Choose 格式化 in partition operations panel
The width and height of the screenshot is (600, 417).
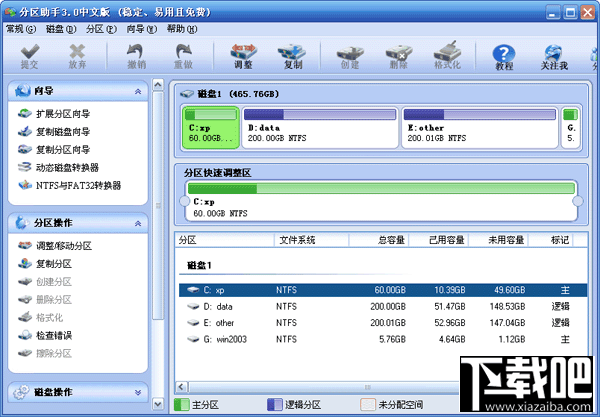pyautogui.click(x=41, y=318)
